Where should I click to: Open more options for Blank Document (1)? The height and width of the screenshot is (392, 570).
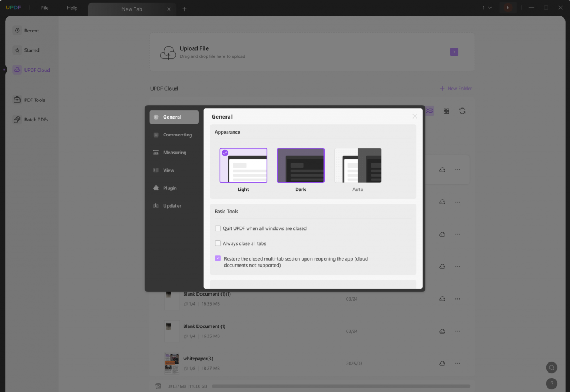click(457, 331)
